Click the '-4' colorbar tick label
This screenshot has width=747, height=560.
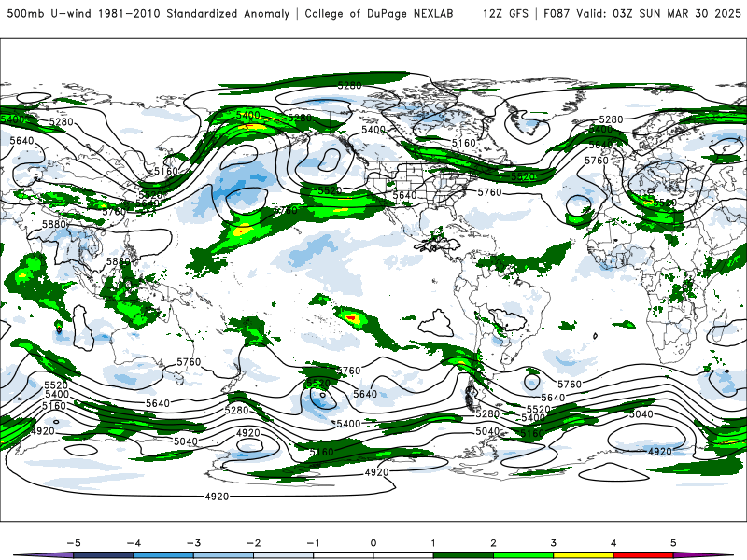[x=134, y=543]
